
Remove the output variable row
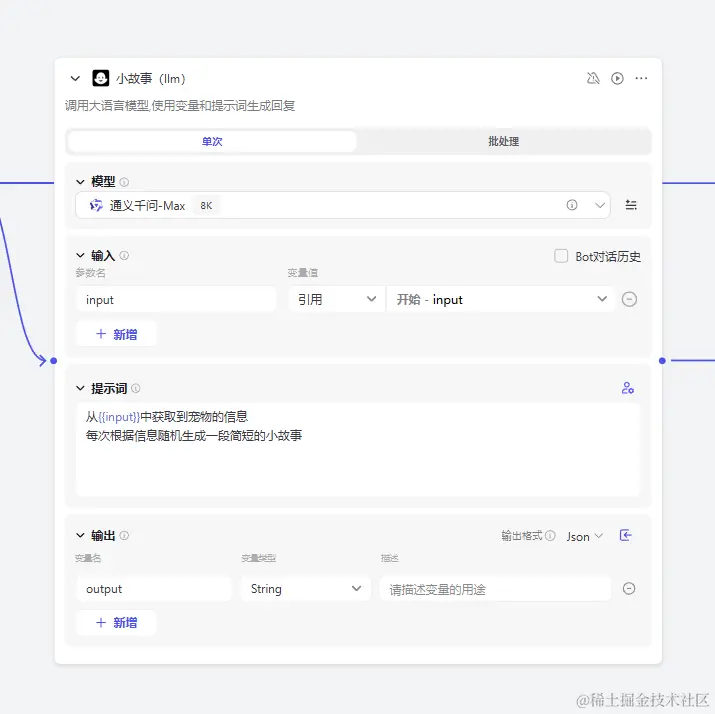pyautogui.click(x=629, y=589)
